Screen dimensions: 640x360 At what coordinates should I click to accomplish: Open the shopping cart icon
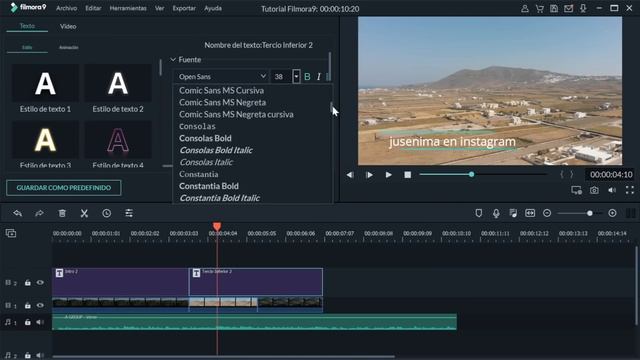click(x=540, y=9)
